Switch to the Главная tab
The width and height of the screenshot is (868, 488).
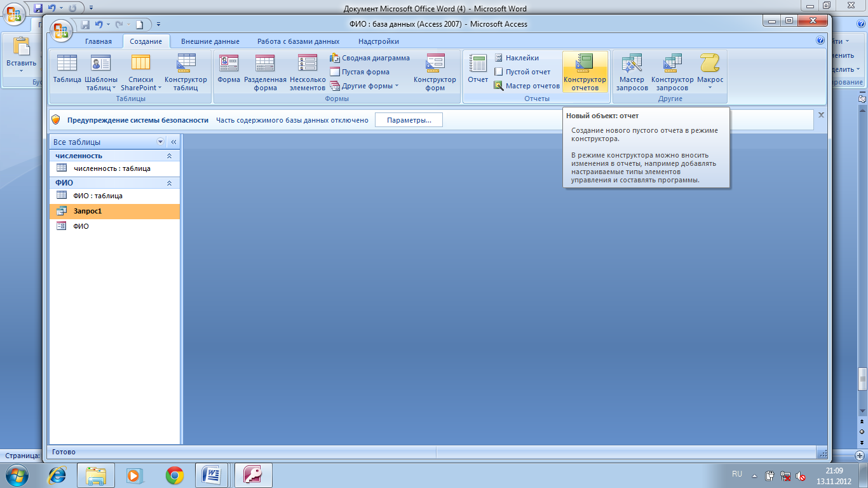[x=98, y=41]
